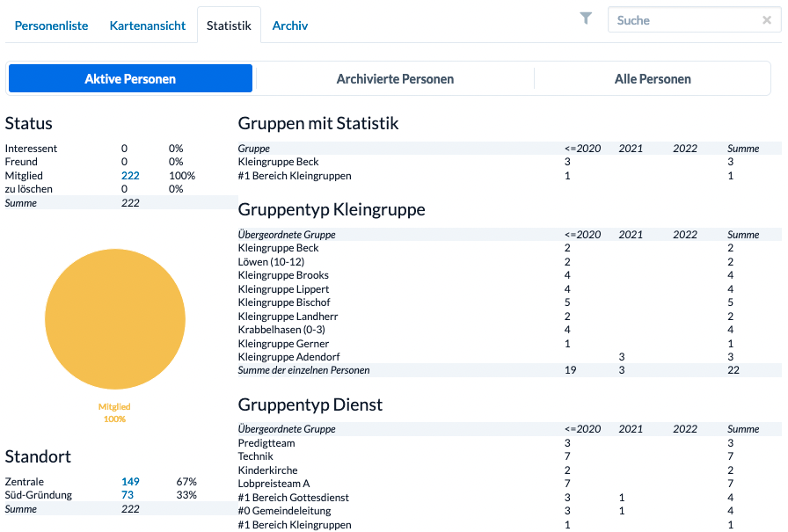Screen dimensions: 788x532
Task: Click Kleingruppe Beck under Gruppentyp Kleingruppe
Action: (x=279, y=248)
